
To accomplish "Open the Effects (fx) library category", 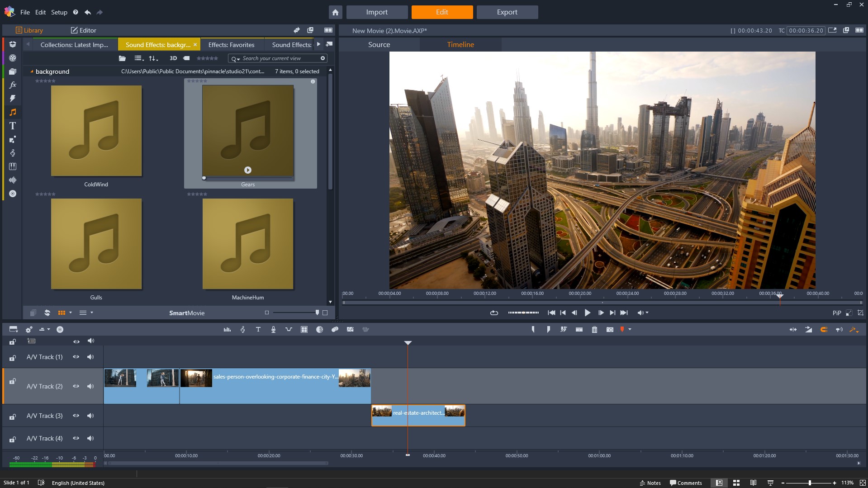I will pyautogui.click(x=13, y=85).
